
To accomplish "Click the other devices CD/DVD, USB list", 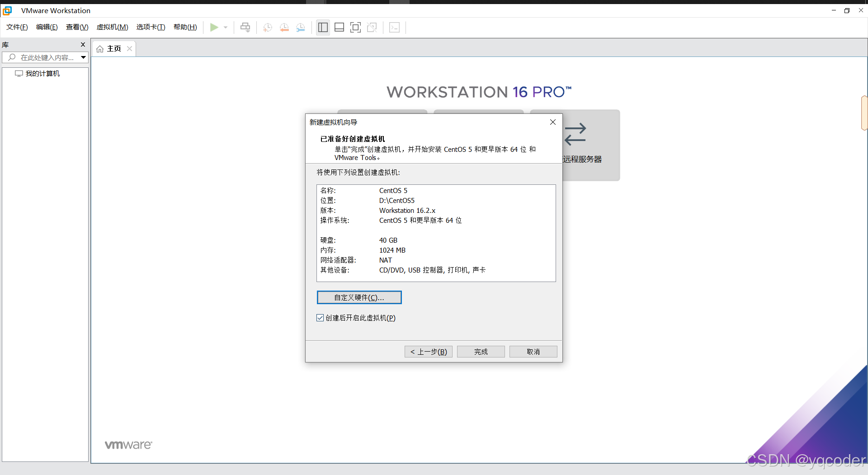I will click(432, 270).
